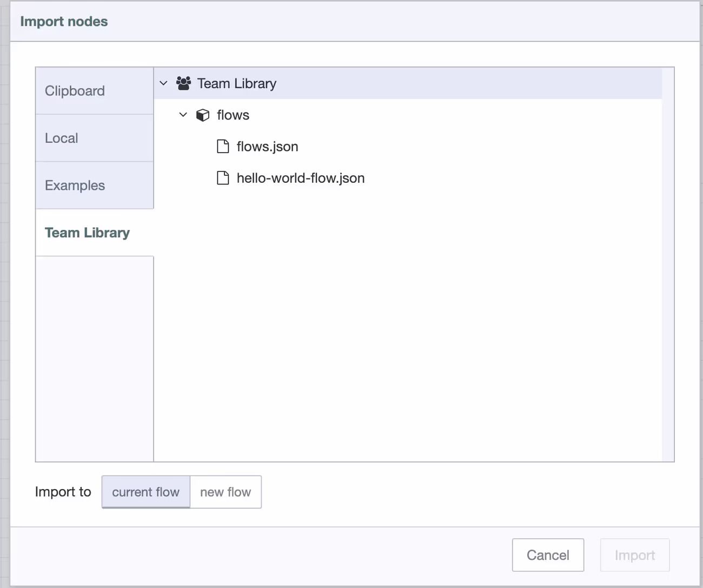
Task: Select the Team Library root row
Action: click(236, 83)
